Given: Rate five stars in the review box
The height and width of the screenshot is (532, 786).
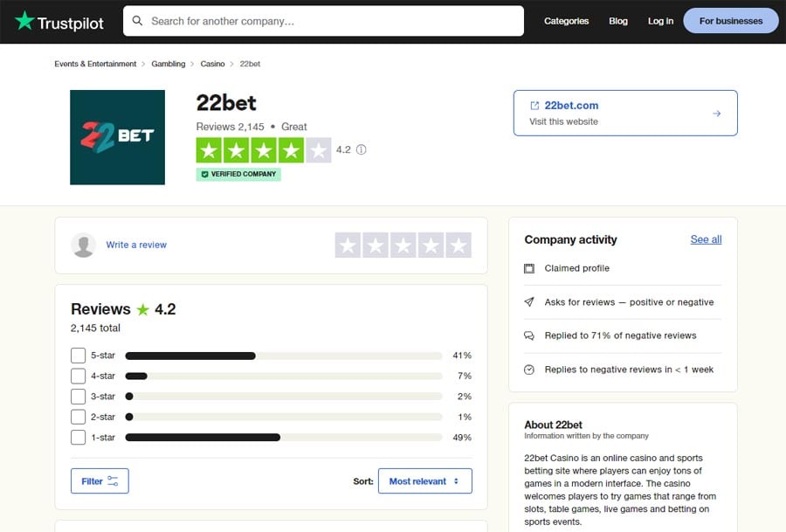Looking at the screenshot, I should pos(458,245).
